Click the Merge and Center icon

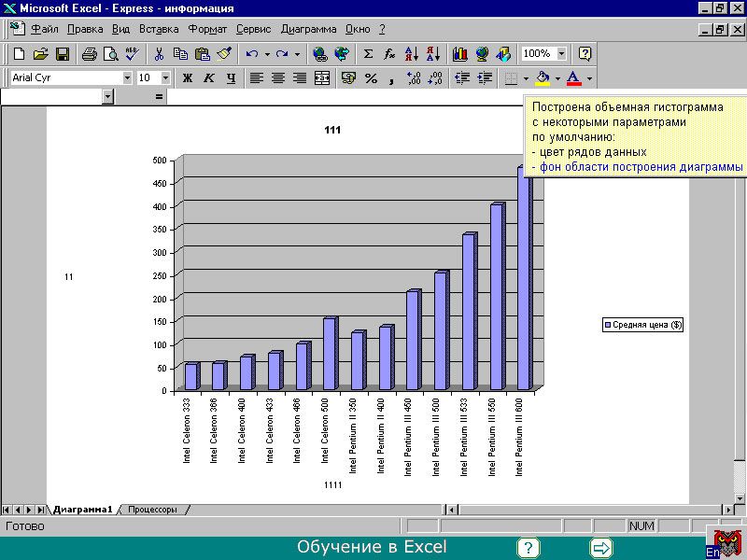pyautogui.click(x=322, y=78)
